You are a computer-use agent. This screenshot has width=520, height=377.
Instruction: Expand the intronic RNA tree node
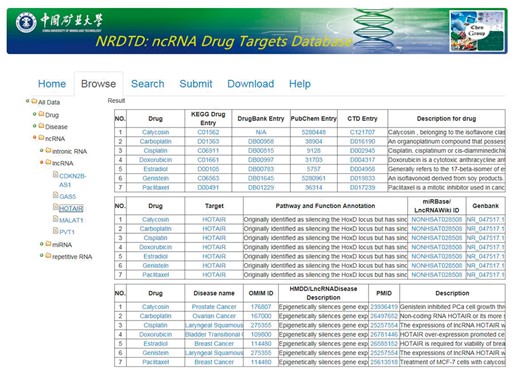(x=41, y=150)
